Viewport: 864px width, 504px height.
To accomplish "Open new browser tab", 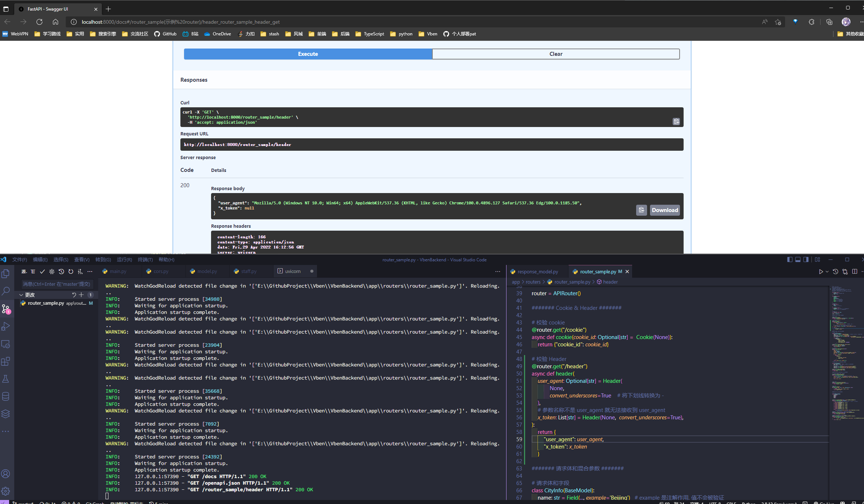I will click(108, 9).
